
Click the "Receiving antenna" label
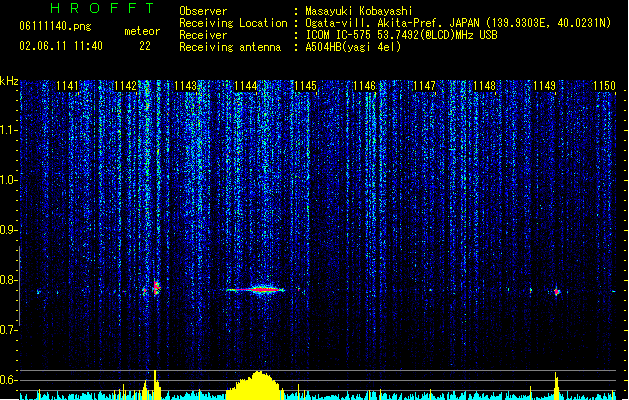click(230, 47)
